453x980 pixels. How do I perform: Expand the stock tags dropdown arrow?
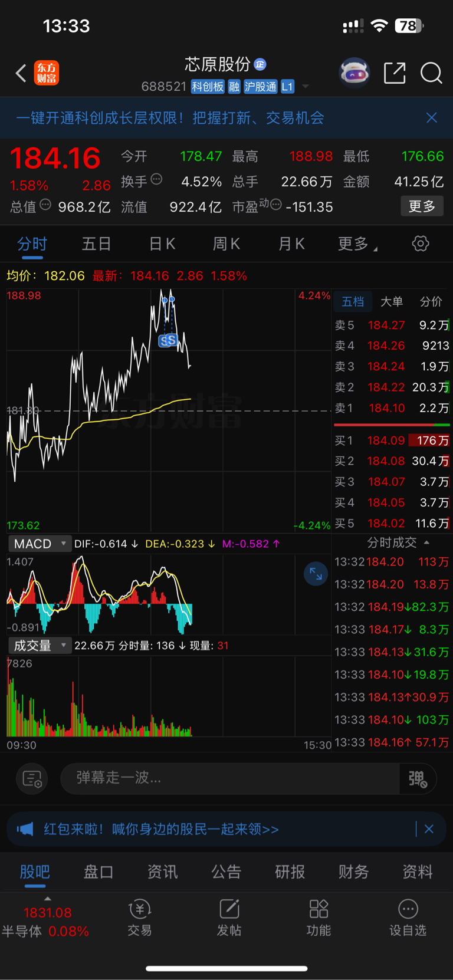pos(306,87)
